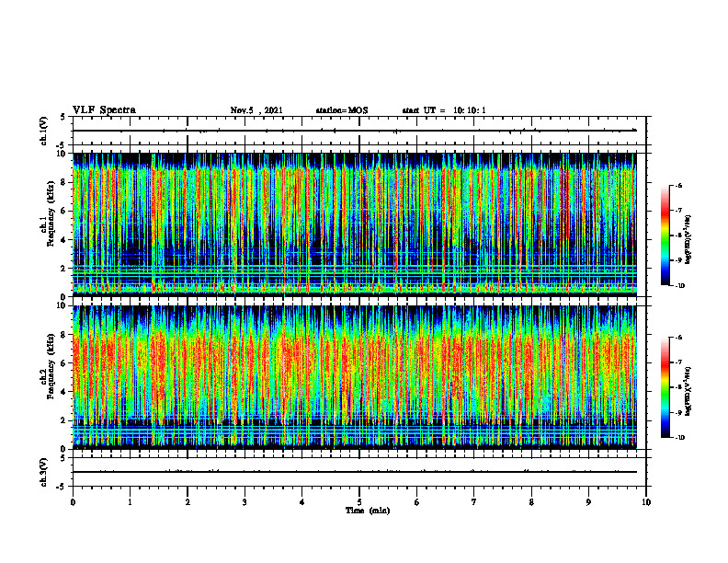The image size is (728, 563).
Task: Click the -5 tick on ch.1(V) axis
Action: [x=63, y=145]
